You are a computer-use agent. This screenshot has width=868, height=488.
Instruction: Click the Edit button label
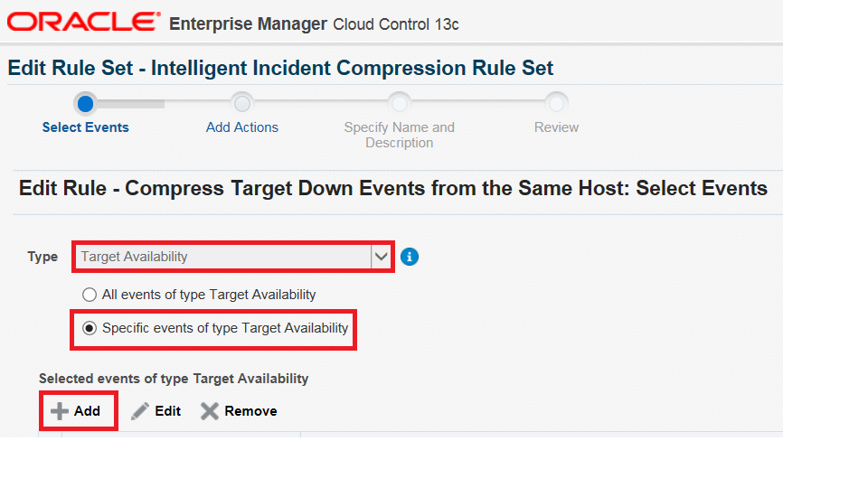click(168, 411)
